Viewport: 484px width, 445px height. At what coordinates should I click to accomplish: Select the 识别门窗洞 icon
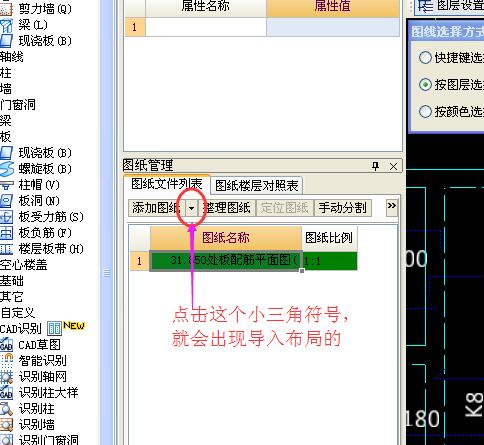pos(6,440)
